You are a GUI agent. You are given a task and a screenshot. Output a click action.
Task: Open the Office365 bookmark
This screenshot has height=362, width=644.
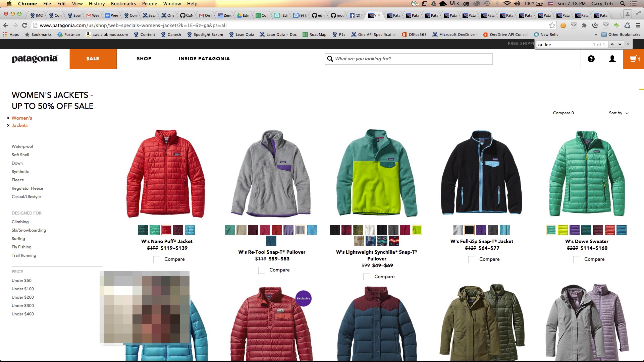pos(414,35)
